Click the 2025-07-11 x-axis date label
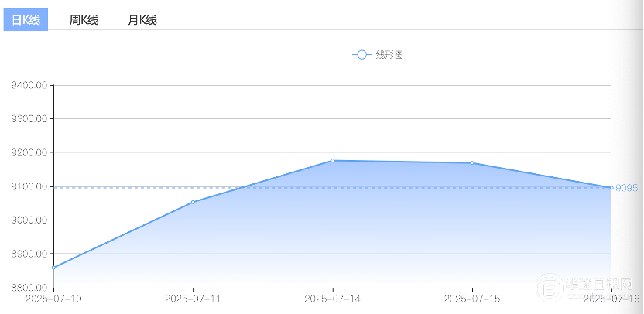Viewport: 644px width, 314px height. (x=193, y=299)
